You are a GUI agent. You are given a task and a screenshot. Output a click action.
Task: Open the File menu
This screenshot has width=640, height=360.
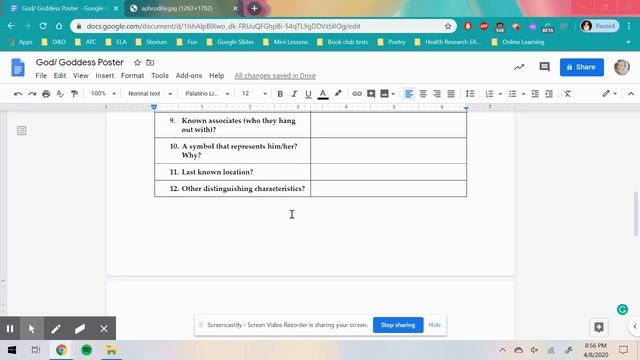pyautogui.click(x=41, y=76)
